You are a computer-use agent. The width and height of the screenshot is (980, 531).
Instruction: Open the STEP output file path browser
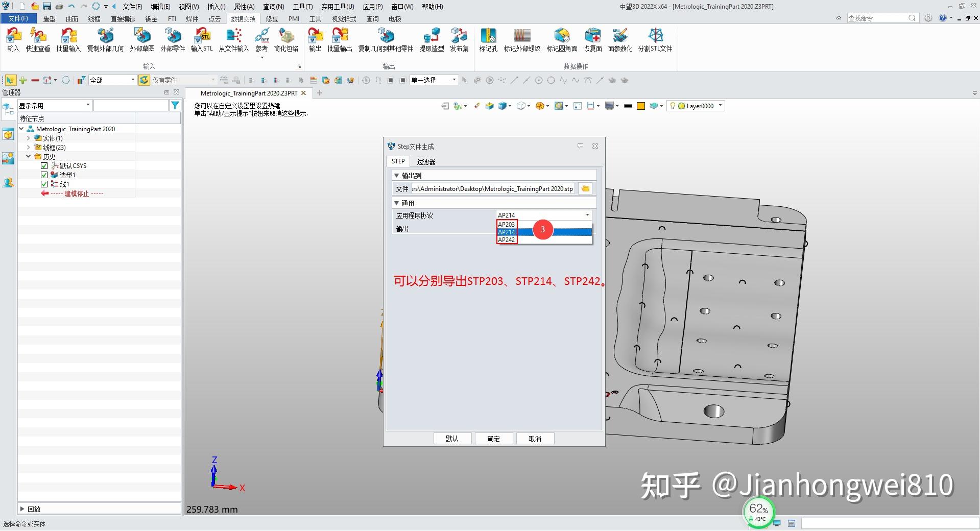[x=585, y=188]
